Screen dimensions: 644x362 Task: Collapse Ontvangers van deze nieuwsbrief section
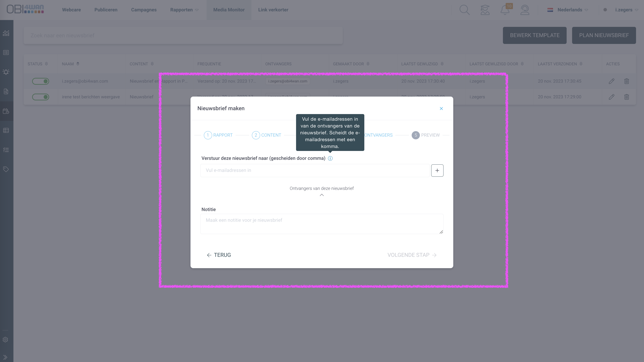pos(322,195)
